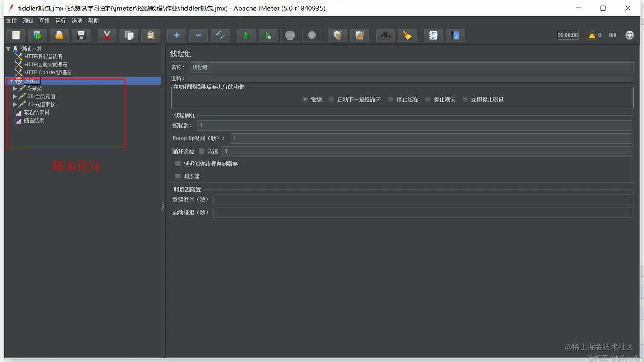The image size is (644, 362).
Task: Click the Cut scissors icon
Action: [x=107, y=35]
